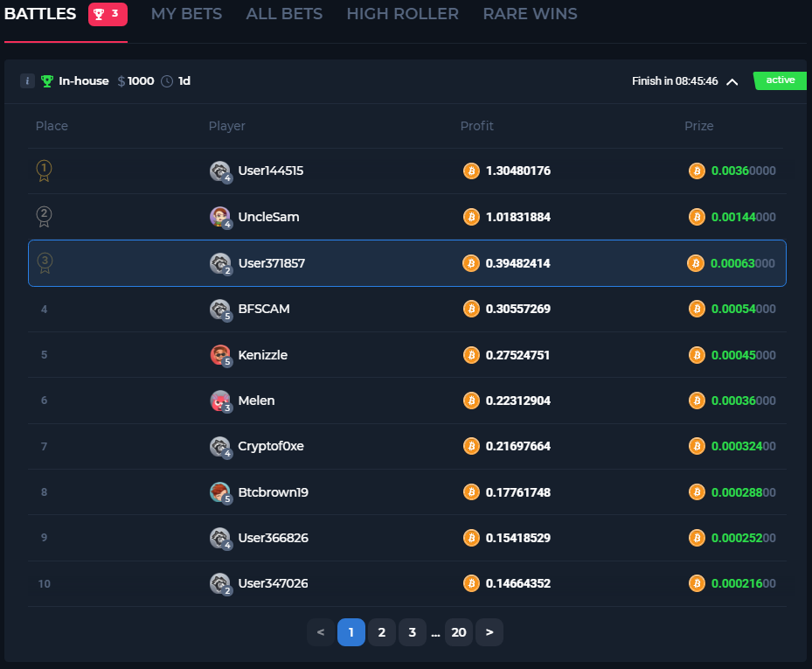The width and height of the screenshot is (812, 669).
Task: Click Cryptof0xe's avatar
Action: click(220, 446)
